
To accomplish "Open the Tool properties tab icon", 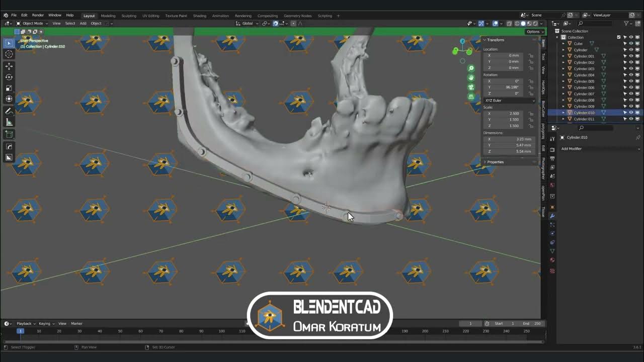I will [552, 138].
